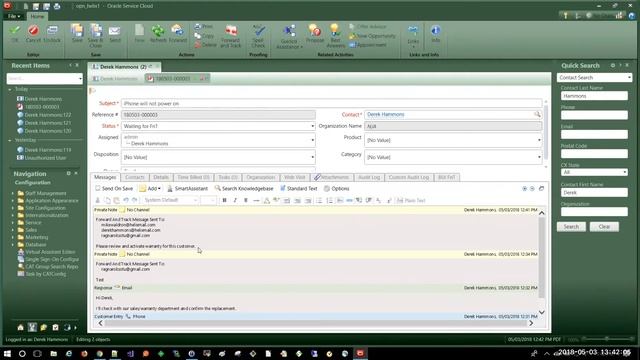Open Options in message toolbar
Image resolution: width=640 pixels, height=360 pixels.
336,189
